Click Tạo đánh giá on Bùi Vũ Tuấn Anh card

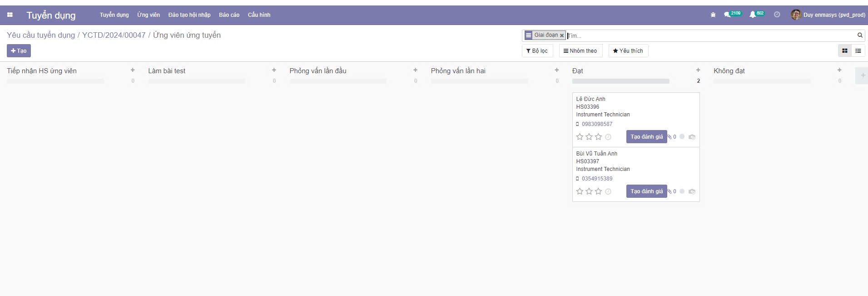(646, 191)
